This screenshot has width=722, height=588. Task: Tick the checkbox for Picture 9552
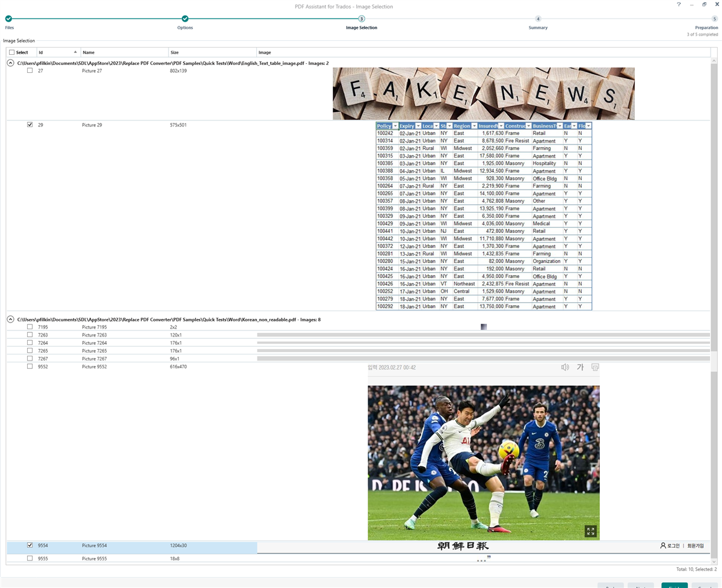(x=30, y=366)
